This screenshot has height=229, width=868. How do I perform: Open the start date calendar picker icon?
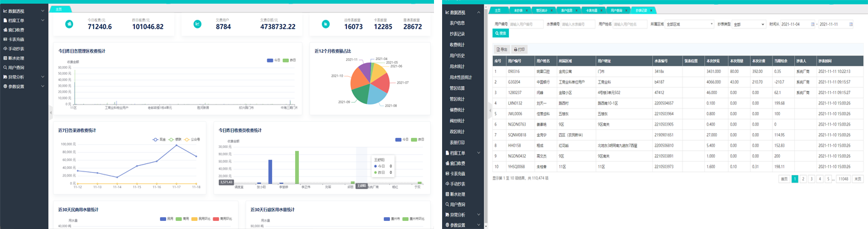click(813, 24)
